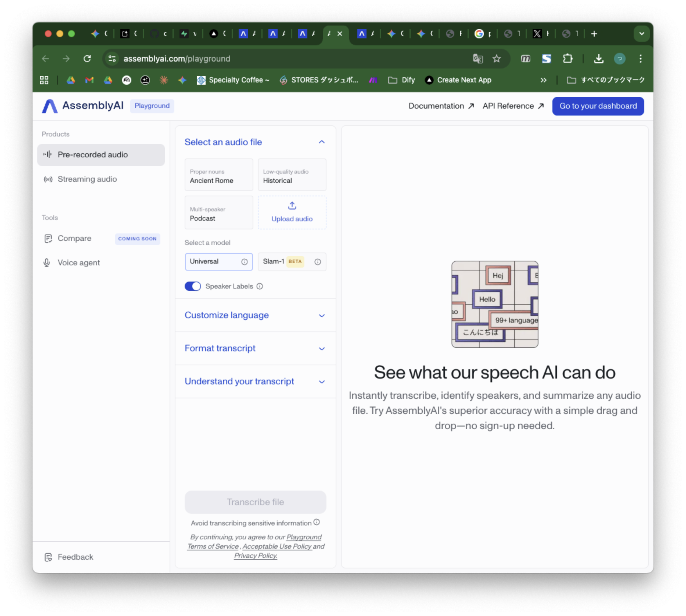Expand the Understand your transcript section
The width and height of the screenshot is (686, 616).
255,381
